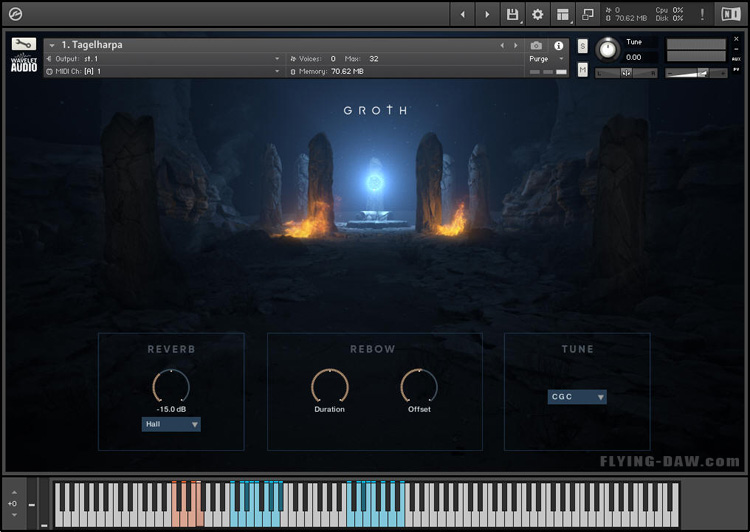Open instrument edit mode via wrench icon

(x=23, y=44)
